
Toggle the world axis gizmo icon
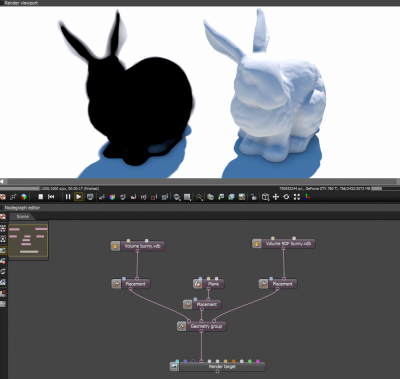click(307, 197)
